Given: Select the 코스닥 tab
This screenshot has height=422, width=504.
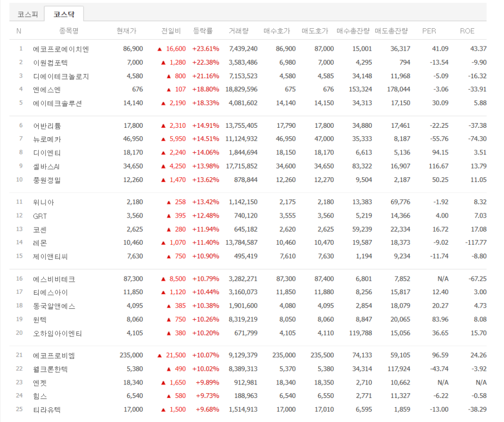Looking at the screenshot, I should pos(64,14).
